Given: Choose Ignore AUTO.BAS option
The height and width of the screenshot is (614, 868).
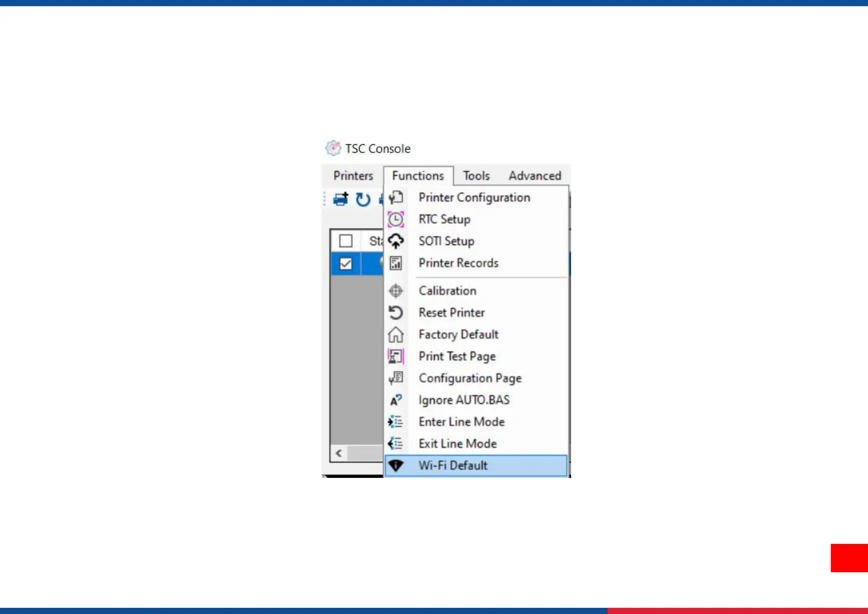Looking at the screenshot, I should pyautogui.click(x=476, y=400).
